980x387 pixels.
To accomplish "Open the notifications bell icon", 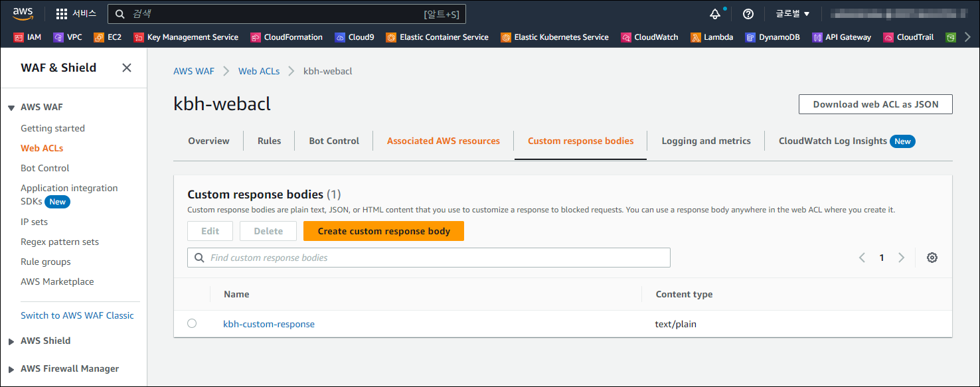I will click(x=715, y=14).
